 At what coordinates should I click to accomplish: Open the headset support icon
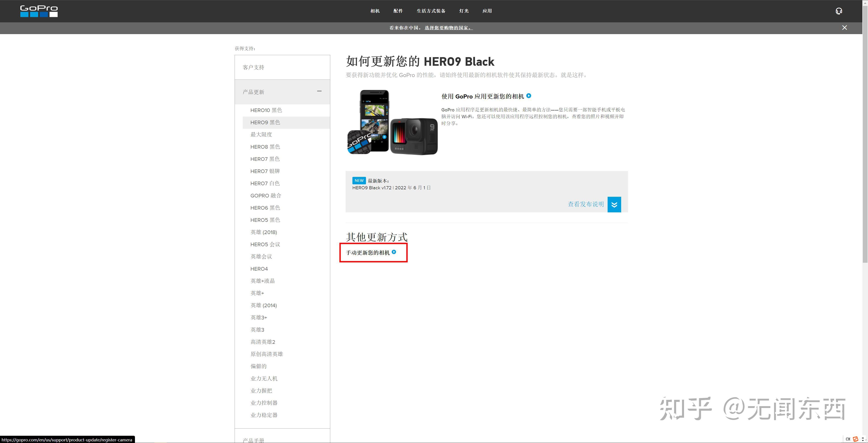click(839, 11)
